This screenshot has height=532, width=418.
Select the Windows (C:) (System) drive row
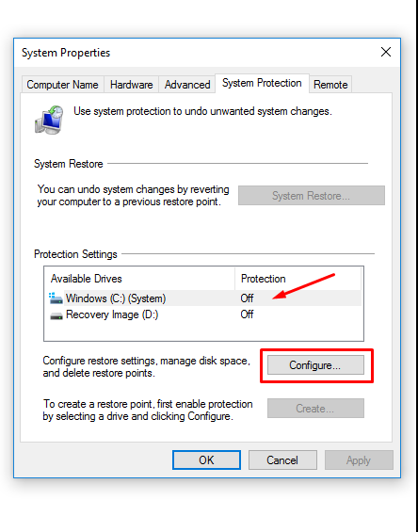[x=205, y=298]
